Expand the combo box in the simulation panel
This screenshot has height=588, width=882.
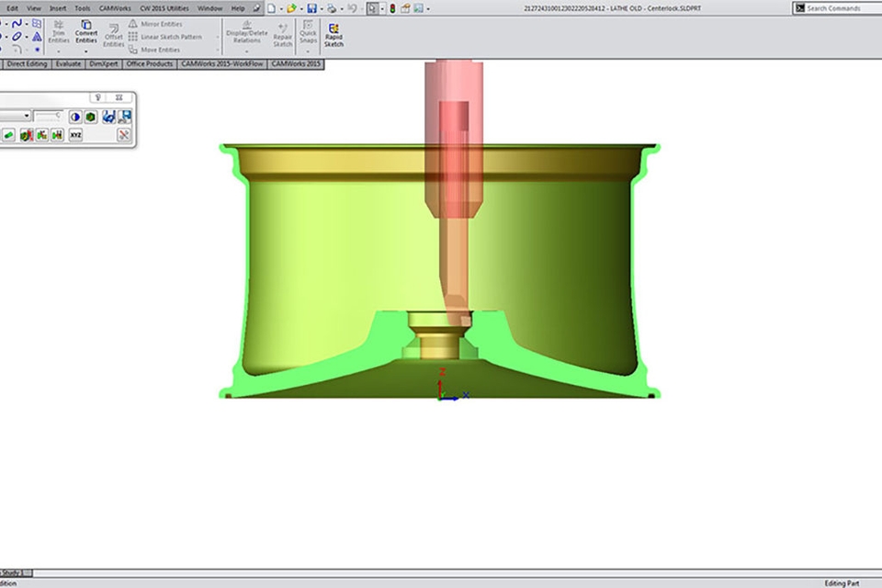pos(28,116)
